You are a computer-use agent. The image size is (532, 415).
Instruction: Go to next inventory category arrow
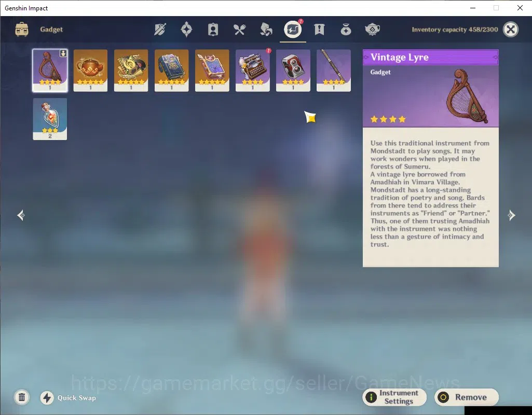(511, 215)
